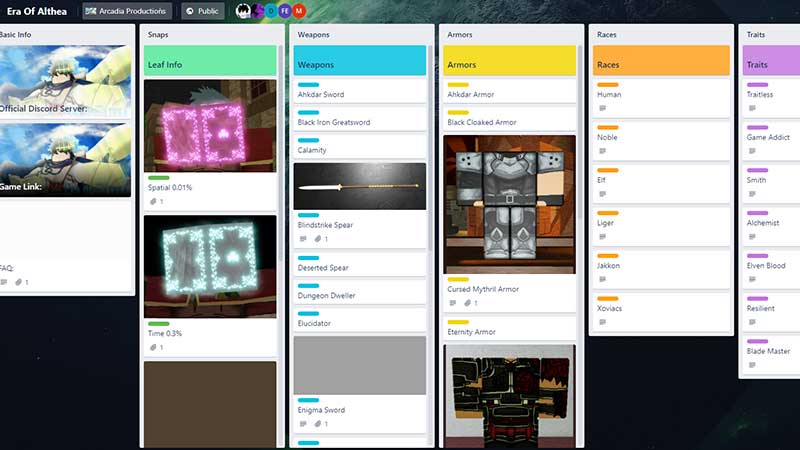Open the Ahkdar Armor card
800x450 pixels.
(509, 91)
